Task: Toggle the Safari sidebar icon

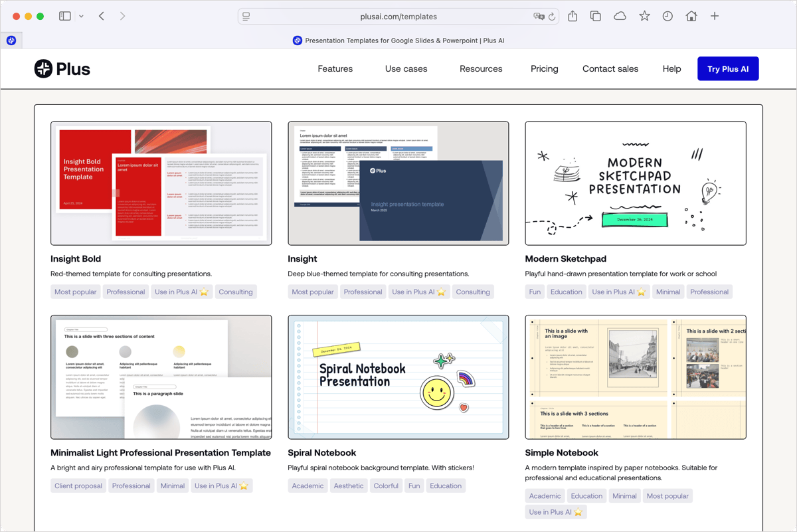Action: click(65, 16)
